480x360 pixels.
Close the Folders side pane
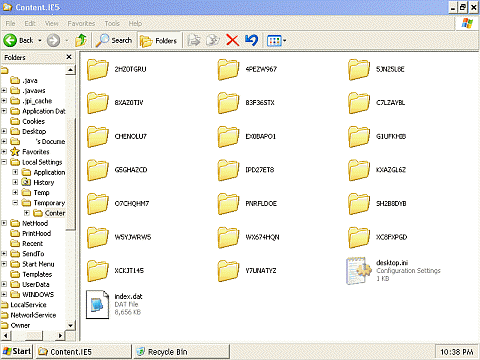pyautogui.click(x=69, y=57)
